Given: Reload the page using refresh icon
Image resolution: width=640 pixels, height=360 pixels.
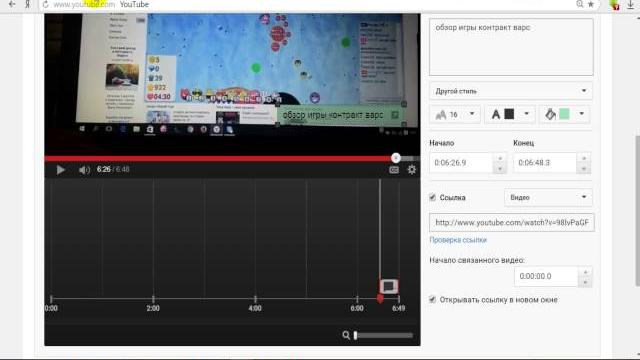Looking at the screenshot, I should [45, 4].
